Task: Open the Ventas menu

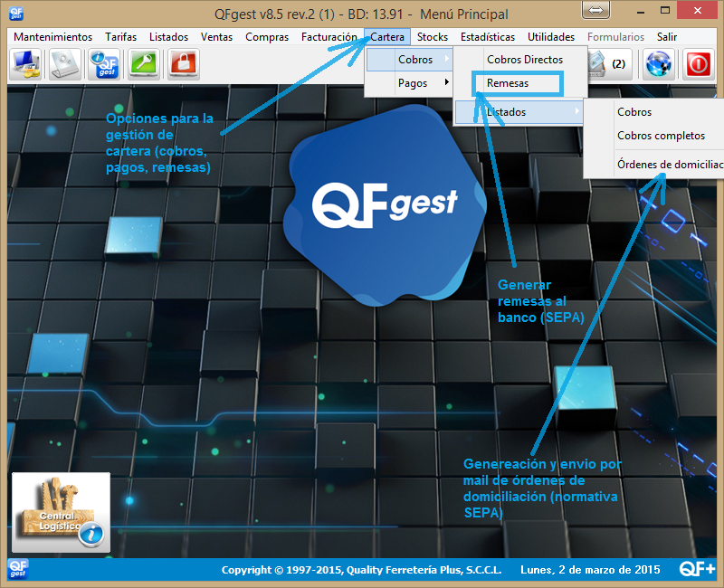Action: 216,37
